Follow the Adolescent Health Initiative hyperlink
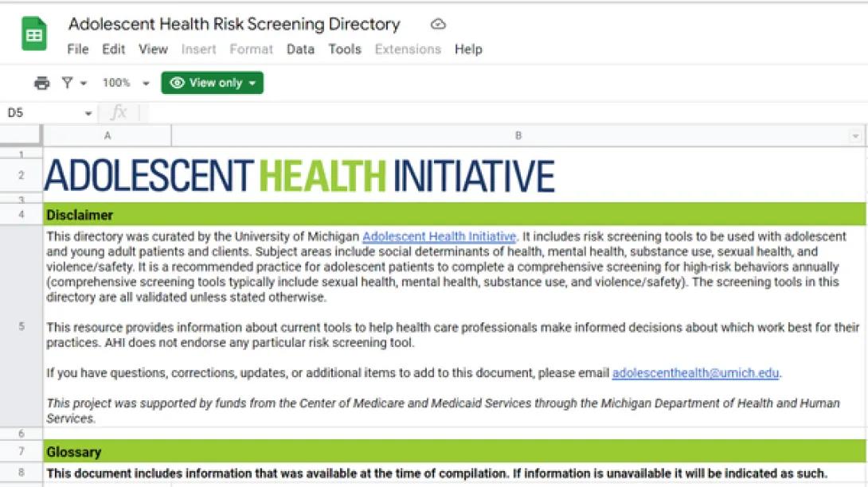 point(439,237)
